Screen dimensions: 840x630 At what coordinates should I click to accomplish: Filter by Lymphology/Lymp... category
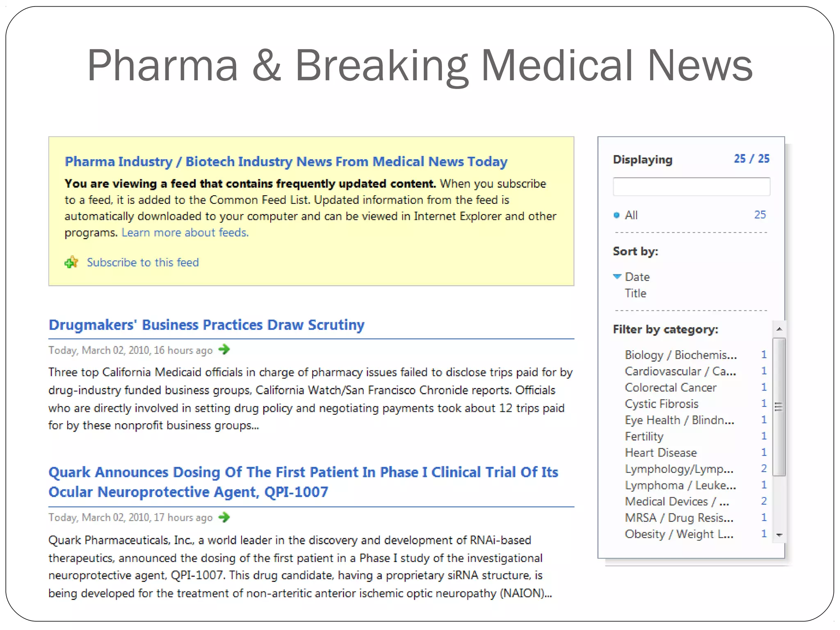click(679, 469)
